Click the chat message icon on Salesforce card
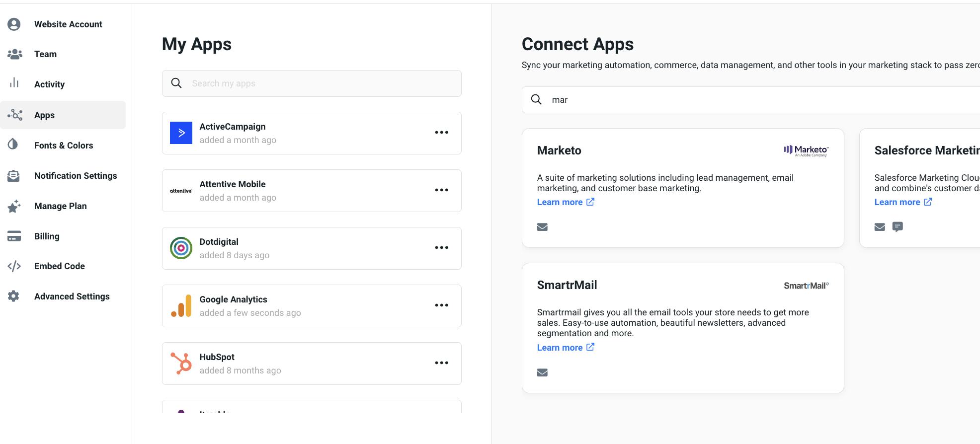This screenshot has width=980, height=444. click(898, 227)
